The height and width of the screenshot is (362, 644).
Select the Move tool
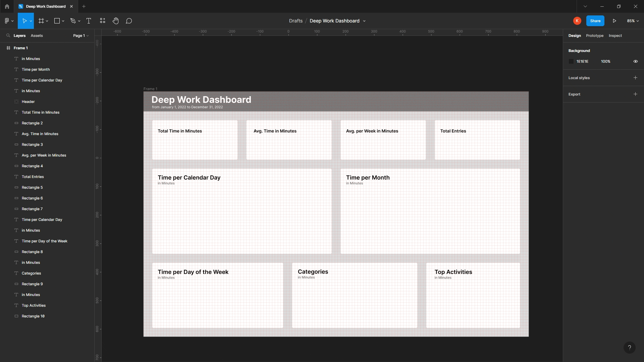click(x=24, y=21)
